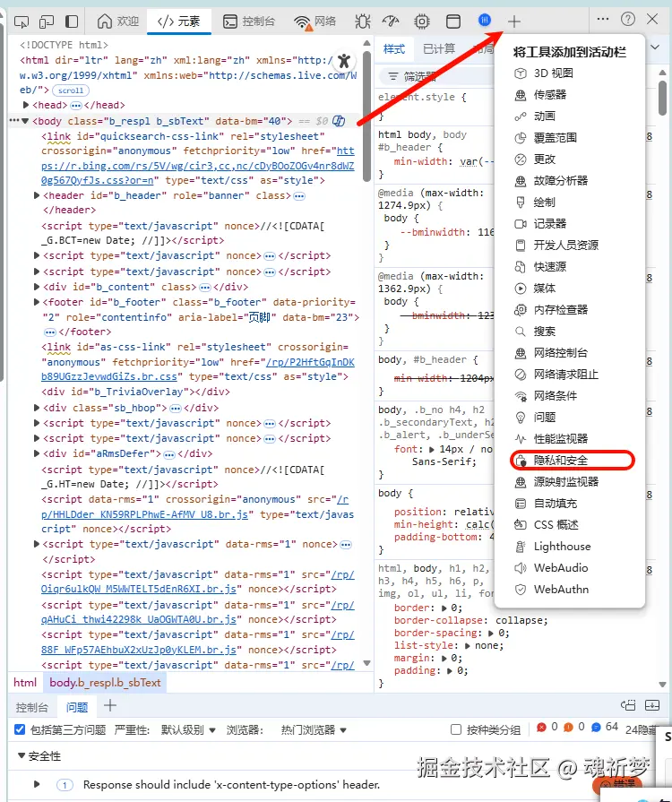The width and height of the screenshot is (672, 802).
Task: Toggle 按种类分组 checkbox
Action: point(456,729)
